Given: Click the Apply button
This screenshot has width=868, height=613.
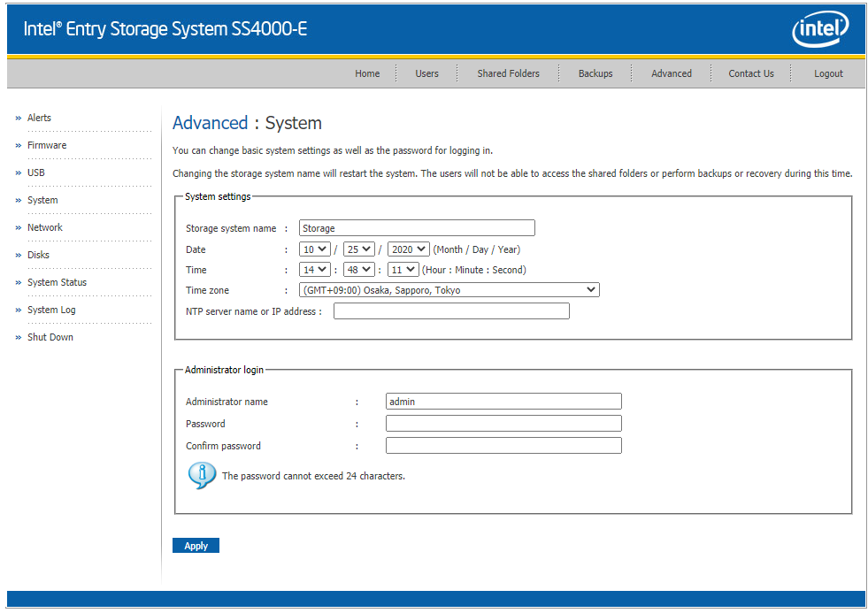Looking at the screenshot, I should (x=196, y=546).
